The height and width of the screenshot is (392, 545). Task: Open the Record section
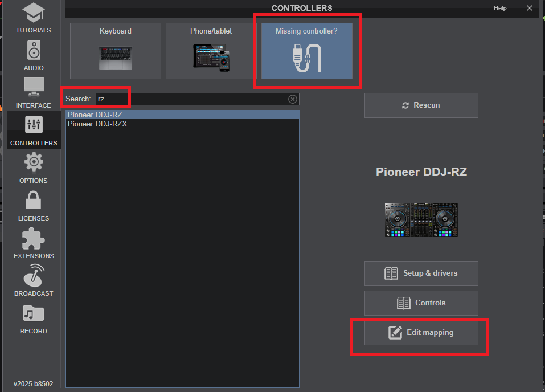(x=34, y=319)
